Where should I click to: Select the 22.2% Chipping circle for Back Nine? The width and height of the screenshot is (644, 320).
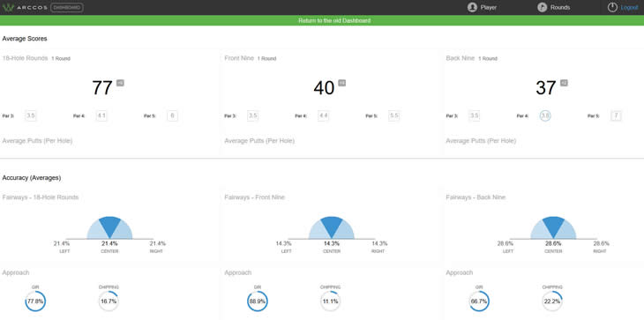coord(552,301)
